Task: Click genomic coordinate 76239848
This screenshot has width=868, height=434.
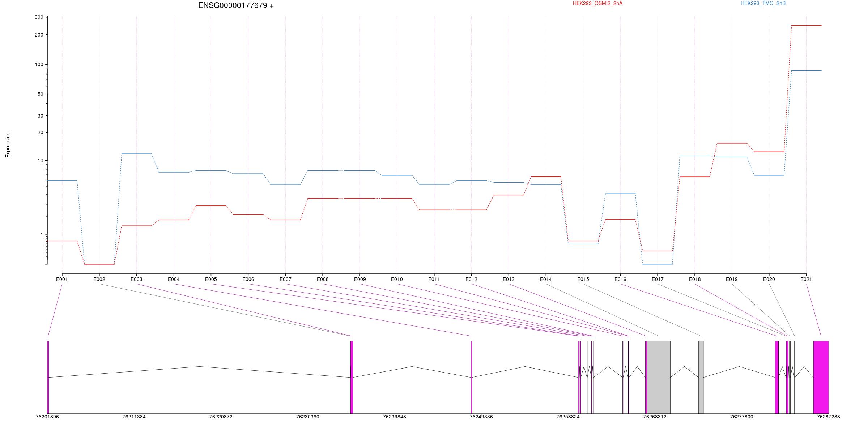Action: click(395, 417)
